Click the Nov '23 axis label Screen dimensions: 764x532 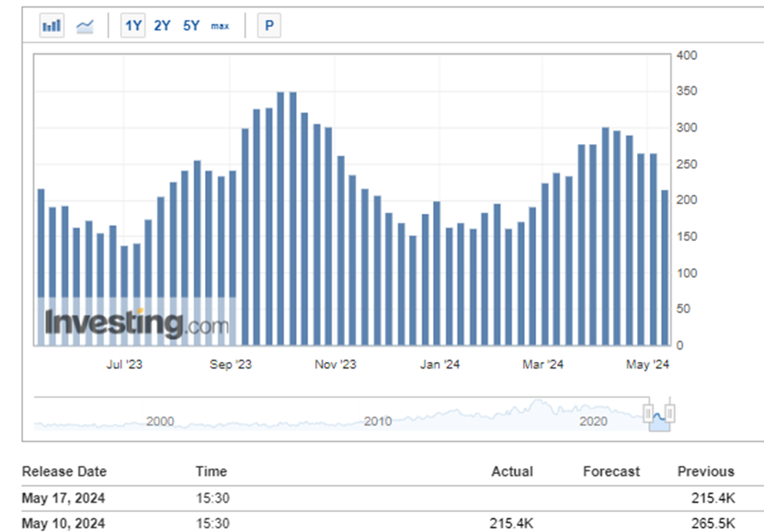pyautogui.click(x=335, y=364)
